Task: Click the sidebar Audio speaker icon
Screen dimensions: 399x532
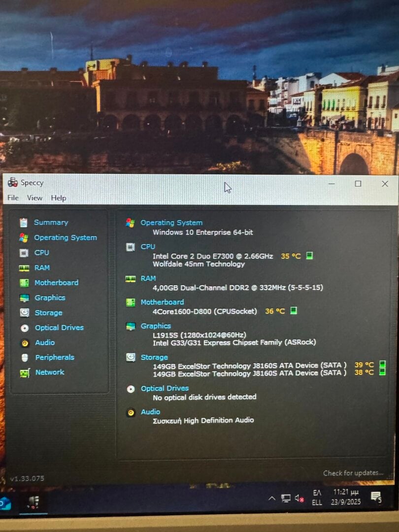Action: (25, 343)
